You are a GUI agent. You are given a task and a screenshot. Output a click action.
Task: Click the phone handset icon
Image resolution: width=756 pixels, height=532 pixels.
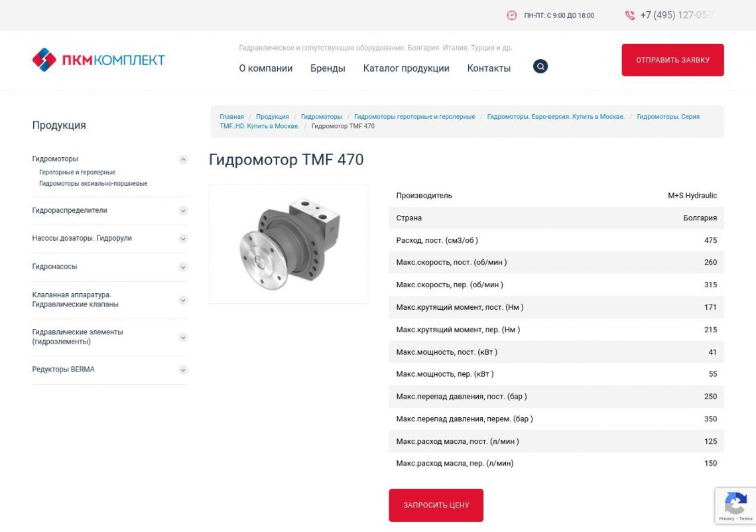pos(629,15)
